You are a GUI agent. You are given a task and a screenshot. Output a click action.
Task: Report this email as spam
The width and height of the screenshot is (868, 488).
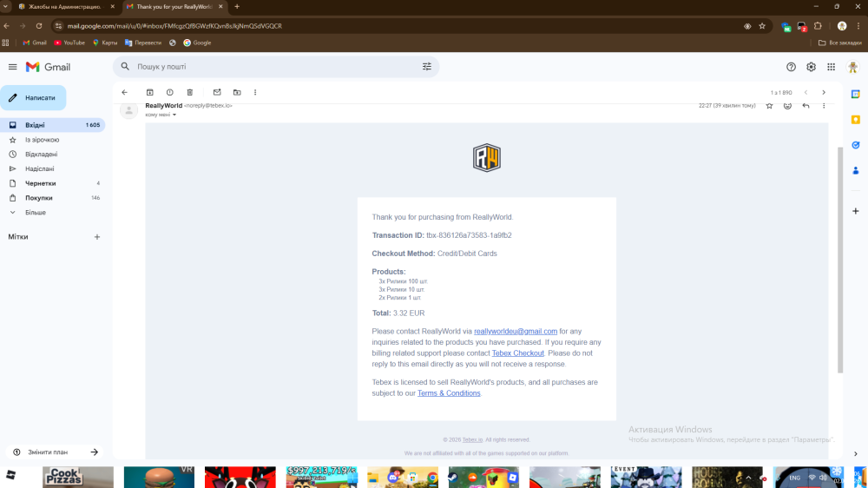[170, 93]
